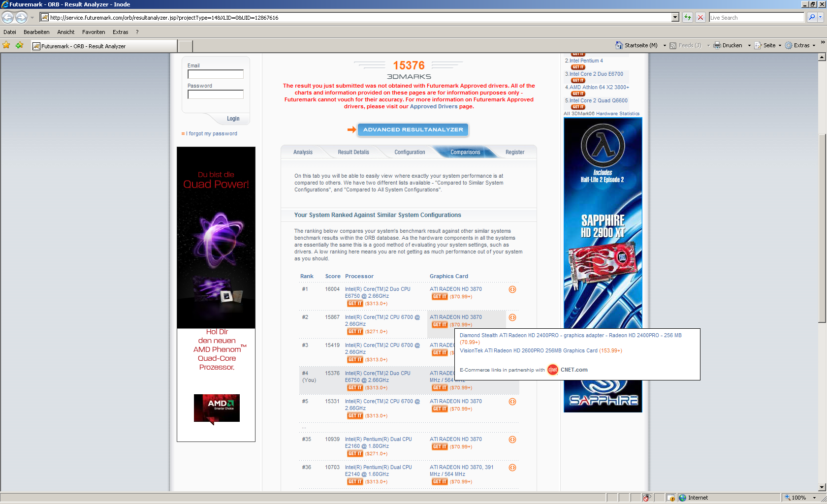
Task: Open the VisionTek ATI Radeon HD 2600PRO link
Action: (x=528, y=351)
